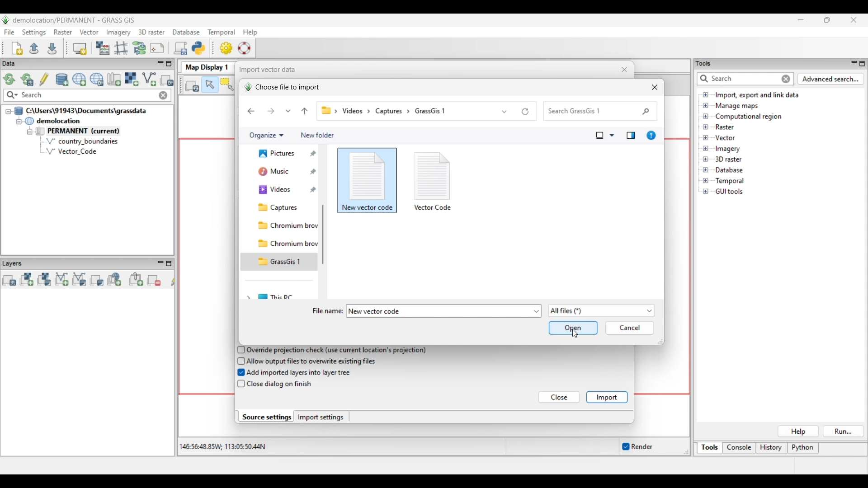Go up one folder level arrow
This screenshot has width=868, height=488.
305,112
